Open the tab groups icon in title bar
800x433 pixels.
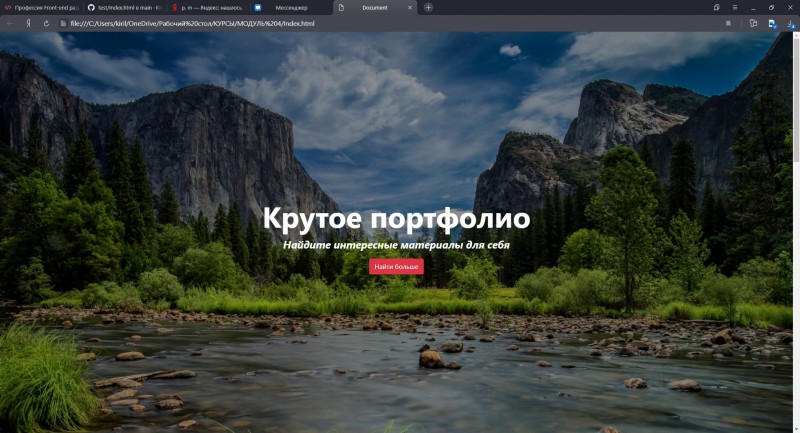(716, 8)
